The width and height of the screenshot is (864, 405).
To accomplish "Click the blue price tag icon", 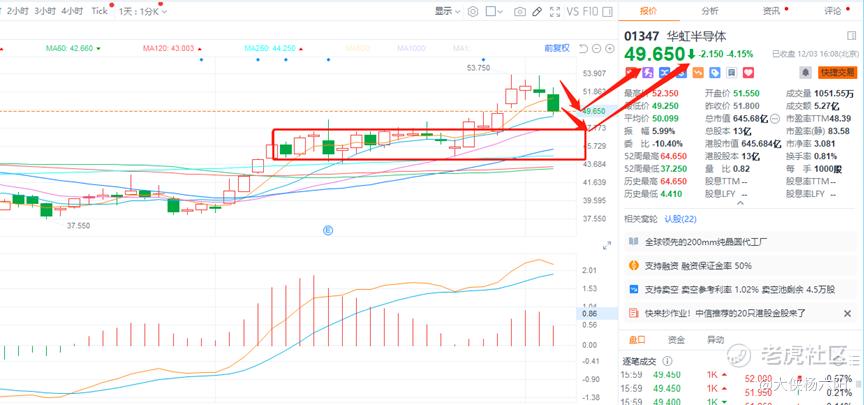I will [x=715, y=72].
